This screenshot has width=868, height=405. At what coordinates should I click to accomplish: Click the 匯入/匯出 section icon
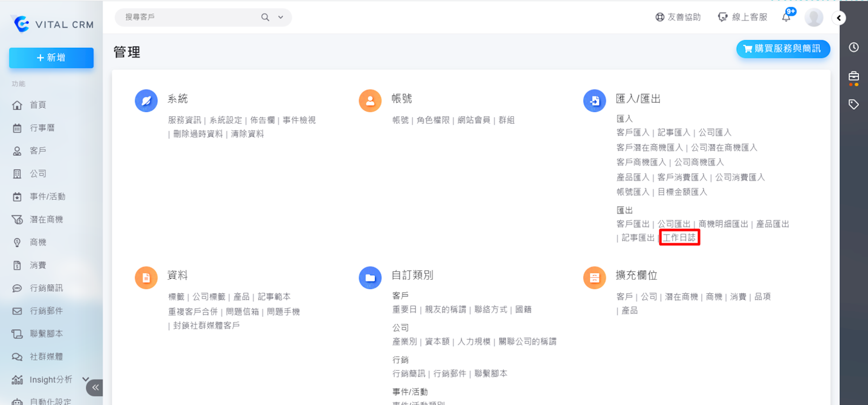point(595,101)
